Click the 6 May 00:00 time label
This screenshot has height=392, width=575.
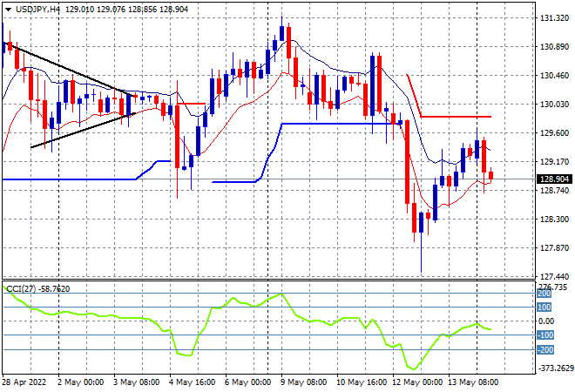tap(247, 382)
